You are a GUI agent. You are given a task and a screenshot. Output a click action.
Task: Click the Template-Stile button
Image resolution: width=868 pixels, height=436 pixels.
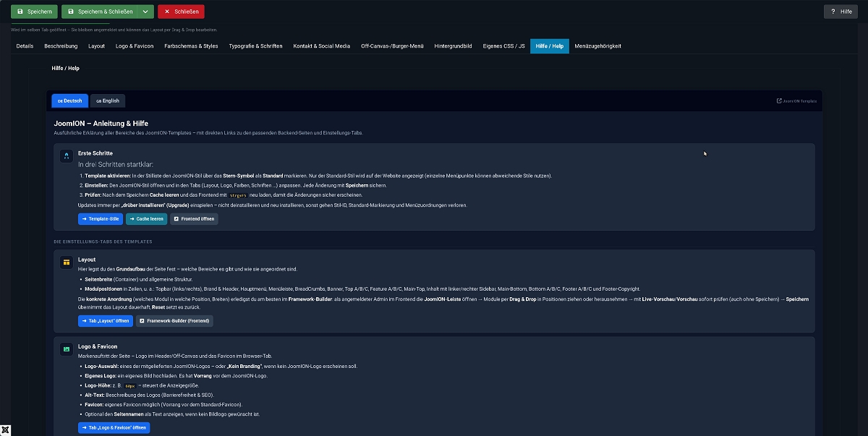[101, 218]
